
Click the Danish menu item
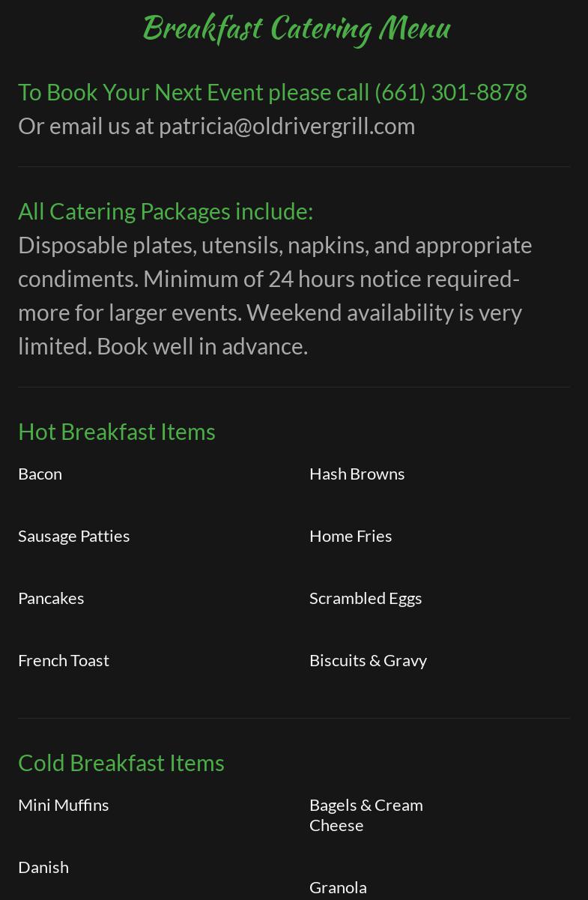click(x=43, y=867)
